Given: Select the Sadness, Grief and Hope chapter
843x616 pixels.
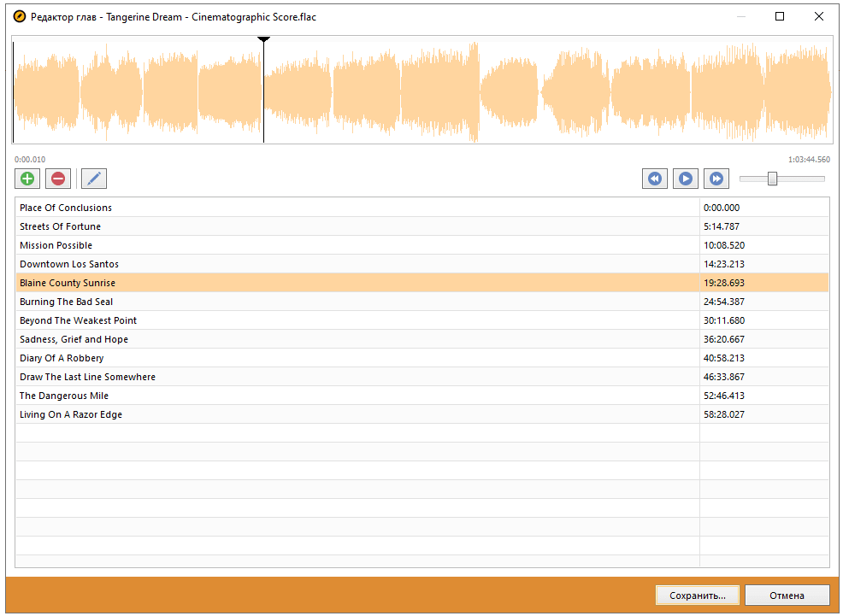Looking at the screenshot, I should [x=74, y=339].
